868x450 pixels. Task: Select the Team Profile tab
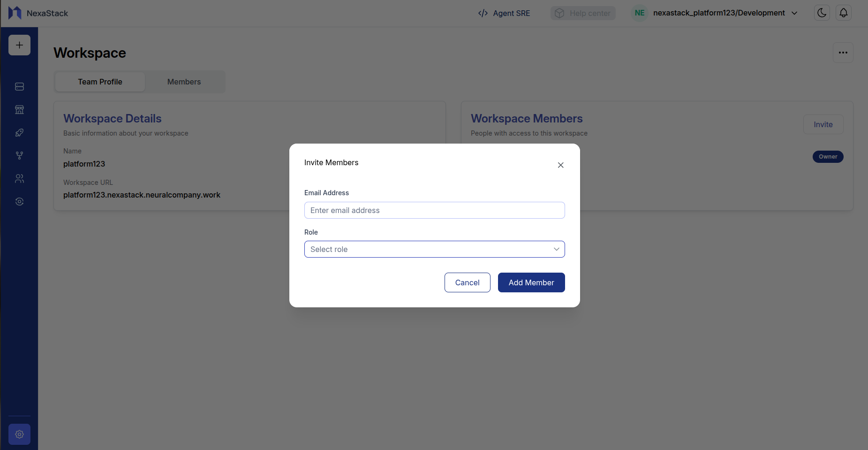point(99,82)
